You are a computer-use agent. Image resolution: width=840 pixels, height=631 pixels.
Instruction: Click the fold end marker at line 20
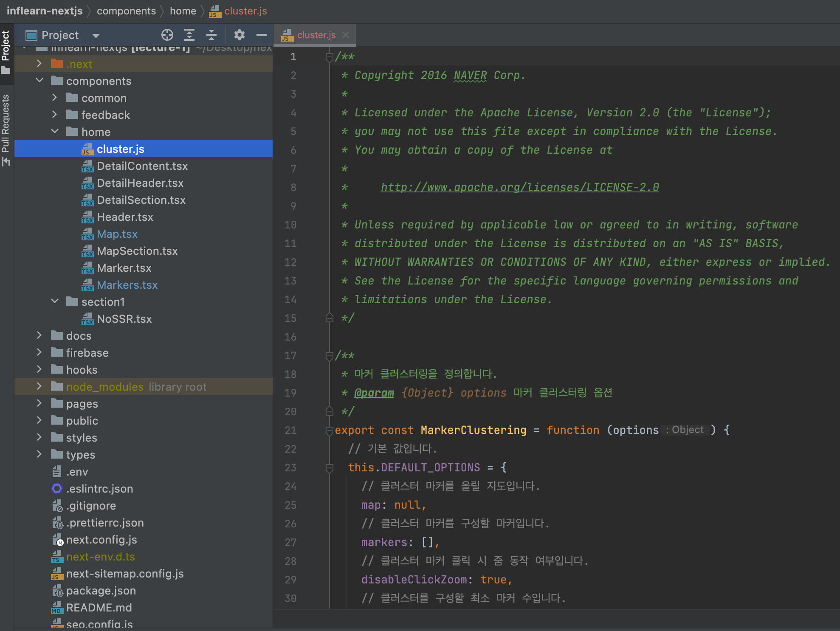pos(329,411)
